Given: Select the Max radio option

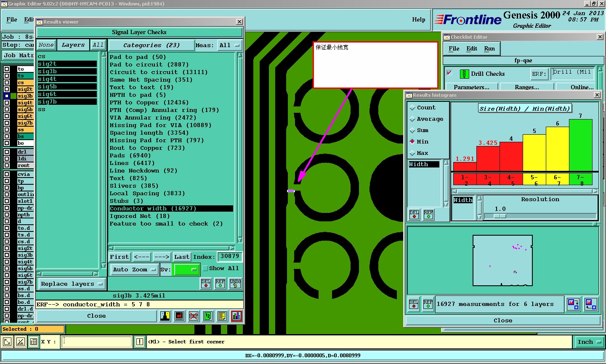Looking at the screenshot, I should pyautogui.click(x=412, y=153).
